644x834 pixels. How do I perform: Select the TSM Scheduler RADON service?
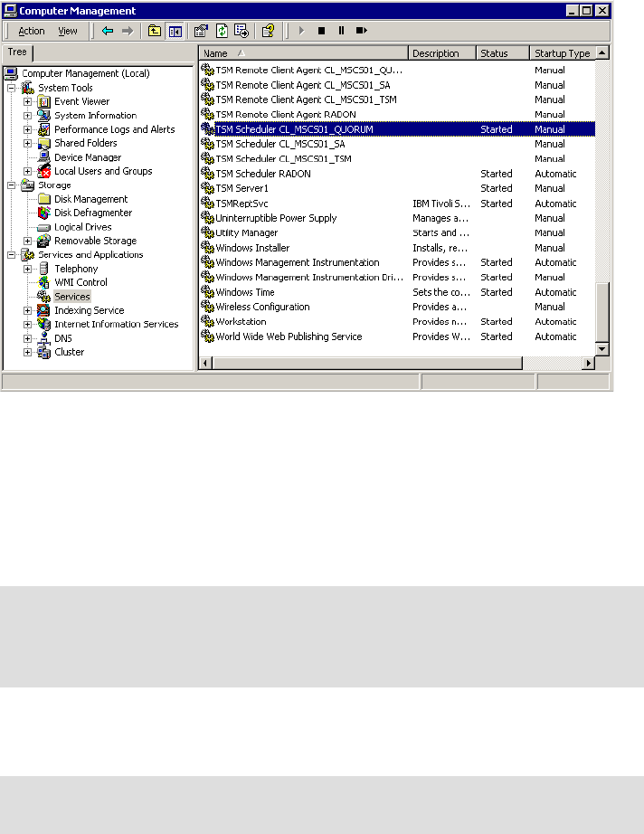tap(397, 174)
